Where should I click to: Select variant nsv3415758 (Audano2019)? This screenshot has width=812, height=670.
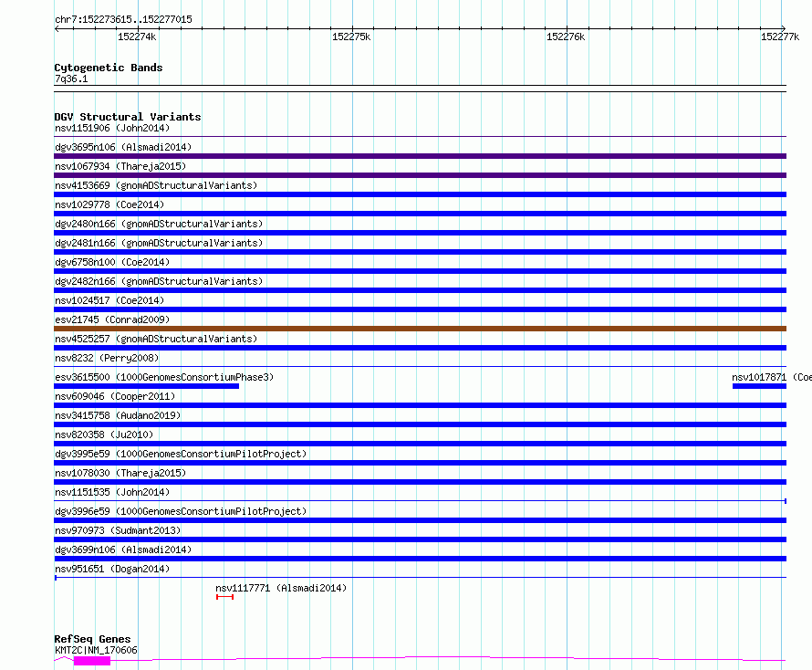[x=118, y=415]
